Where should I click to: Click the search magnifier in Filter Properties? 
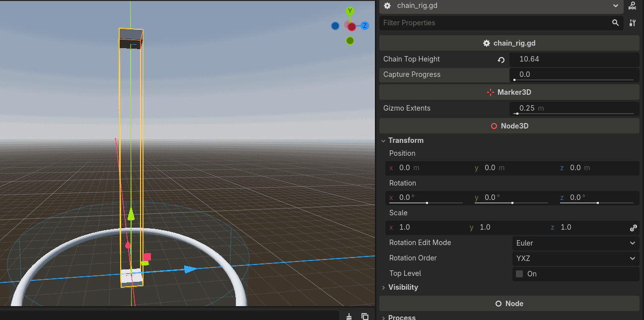pyautogui.click(x=615, y=23)
